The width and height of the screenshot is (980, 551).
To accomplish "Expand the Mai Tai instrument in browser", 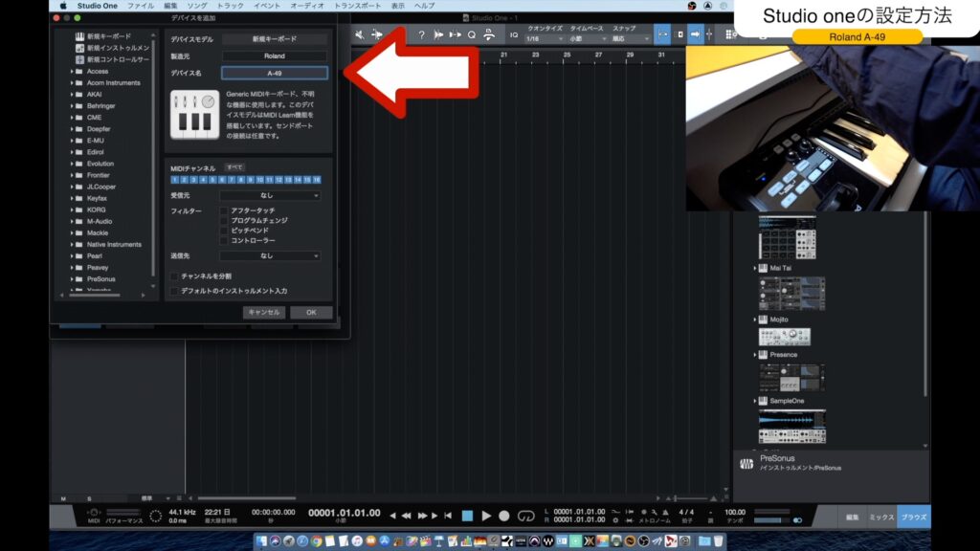I will (x=755, y=268).
